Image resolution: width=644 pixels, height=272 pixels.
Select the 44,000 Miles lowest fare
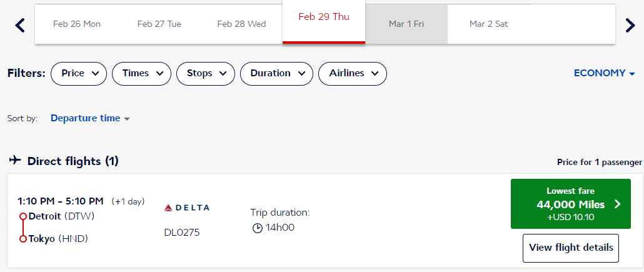(x=570, y=204)
